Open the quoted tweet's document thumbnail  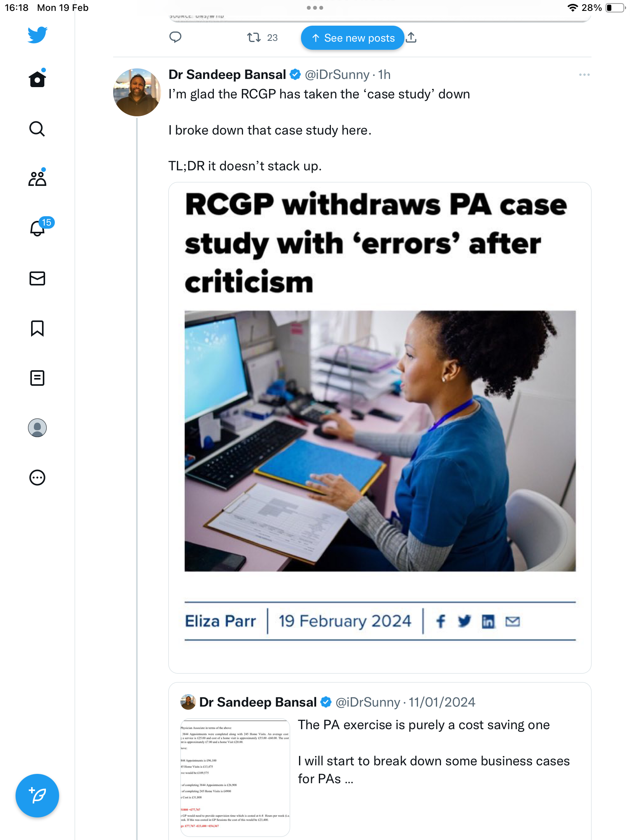click(235, 777)
